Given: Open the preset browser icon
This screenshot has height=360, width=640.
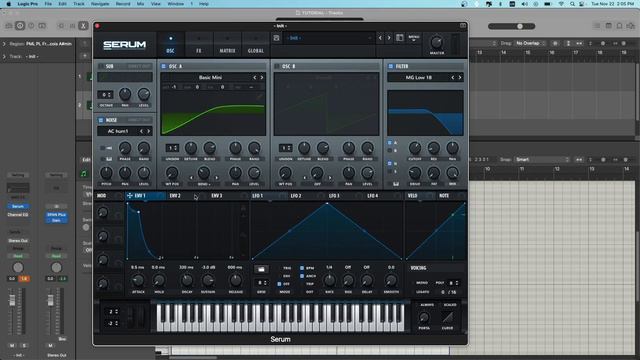Looking at the screenshot, I should pos(400,38).
